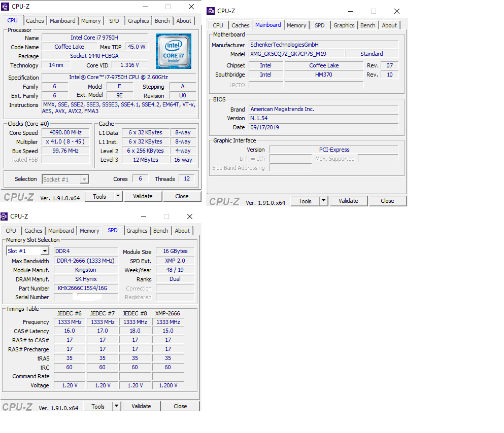Go to Memory tab in SPD window
Screen dimensions: 504x433
click(x=89, y=231)
